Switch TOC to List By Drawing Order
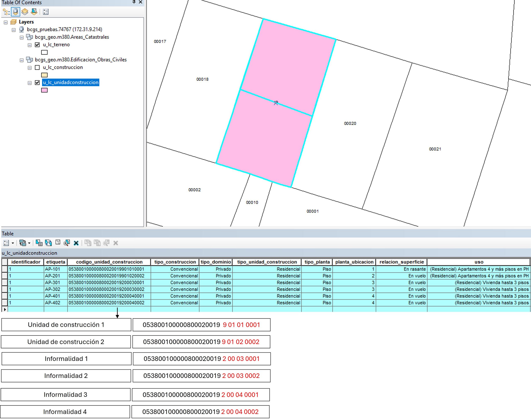 pos(6,12)
